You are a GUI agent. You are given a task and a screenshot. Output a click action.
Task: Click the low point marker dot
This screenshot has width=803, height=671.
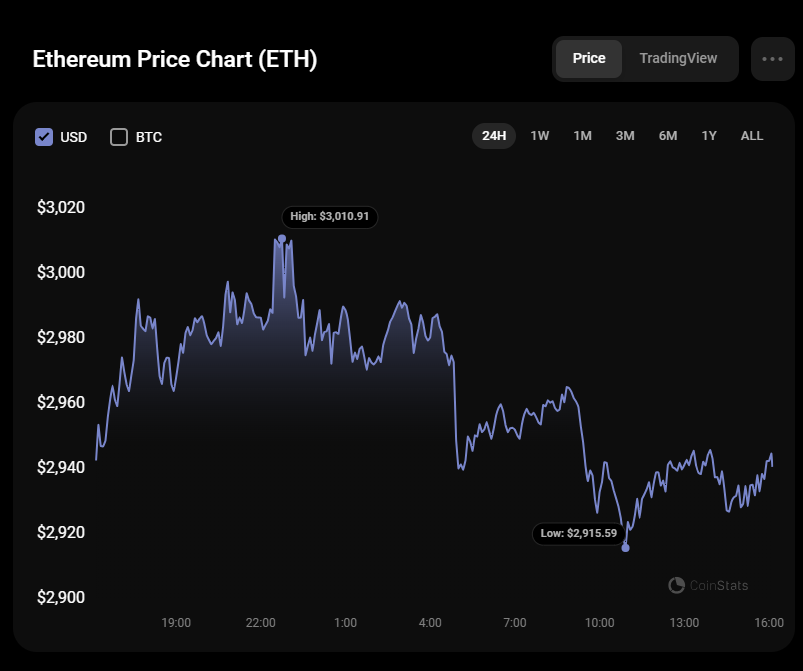tap(626, 547)
